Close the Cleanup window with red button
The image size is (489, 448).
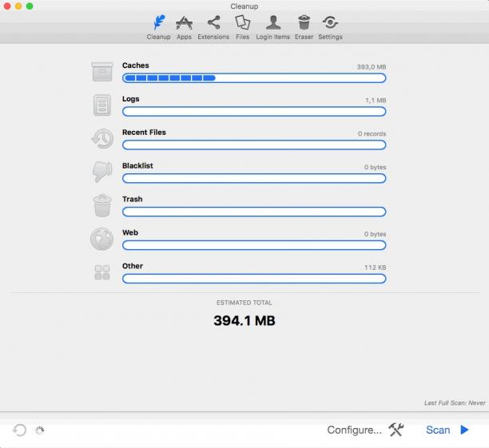tap(7, 6)
